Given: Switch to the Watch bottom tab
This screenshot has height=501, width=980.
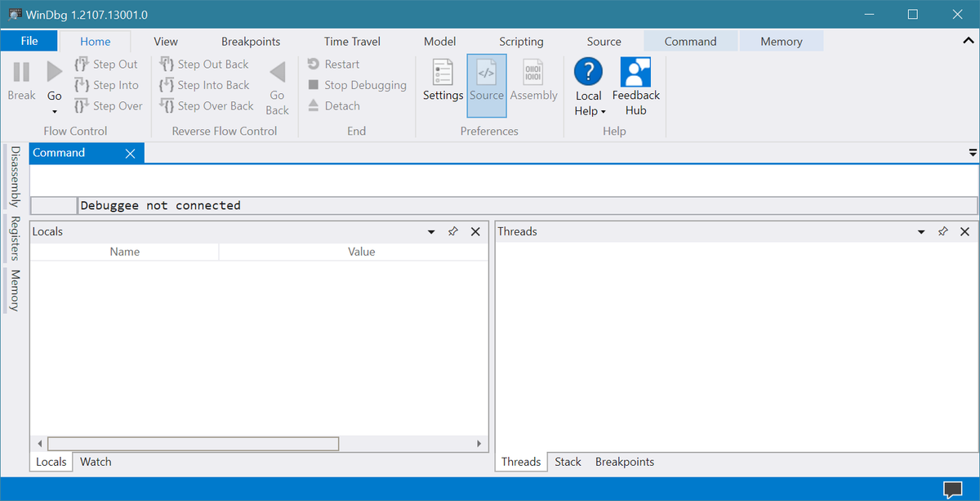Looking at the screenshot, I should pos(96,462).
